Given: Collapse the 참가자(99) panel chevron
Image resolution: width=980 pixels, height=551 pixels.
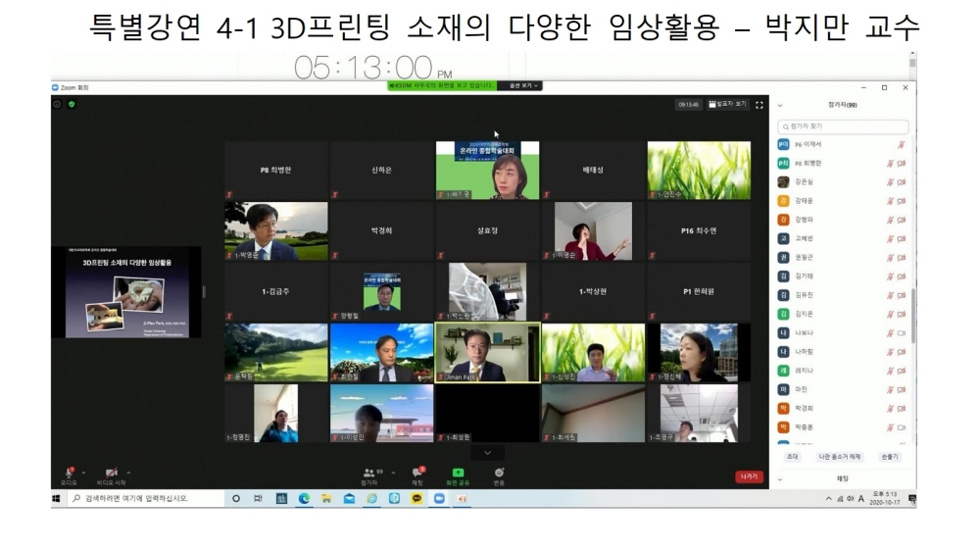Looking at the screenshot, I should 780,104.
